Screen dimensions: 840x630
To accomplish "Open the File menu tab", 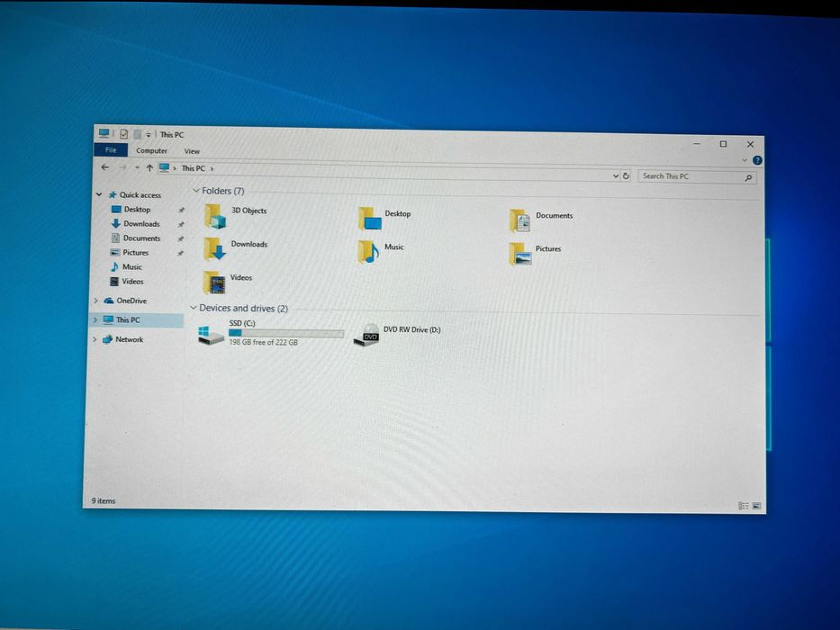I will [x=111, y=150].
